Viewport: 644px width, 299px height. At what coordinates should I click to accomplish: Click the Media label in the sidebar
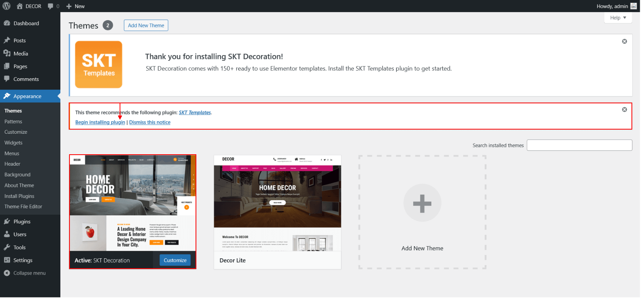click(21, 54)
